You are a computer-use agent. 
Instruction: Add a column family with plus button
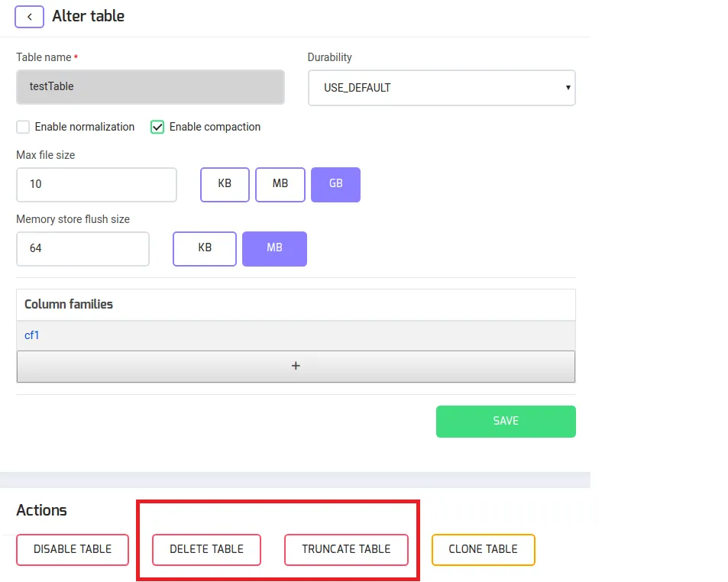tap(296, 367)
